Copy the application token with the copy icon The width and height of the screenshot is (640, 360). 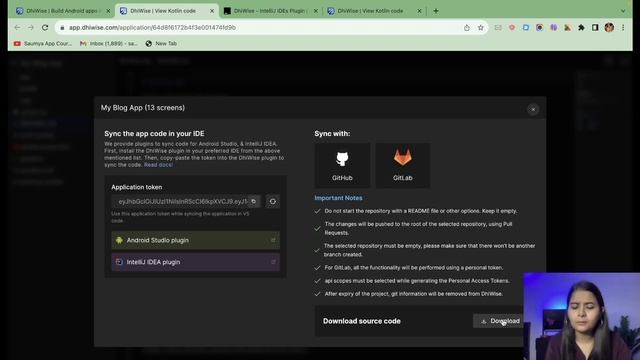click(x=253, y=201)
